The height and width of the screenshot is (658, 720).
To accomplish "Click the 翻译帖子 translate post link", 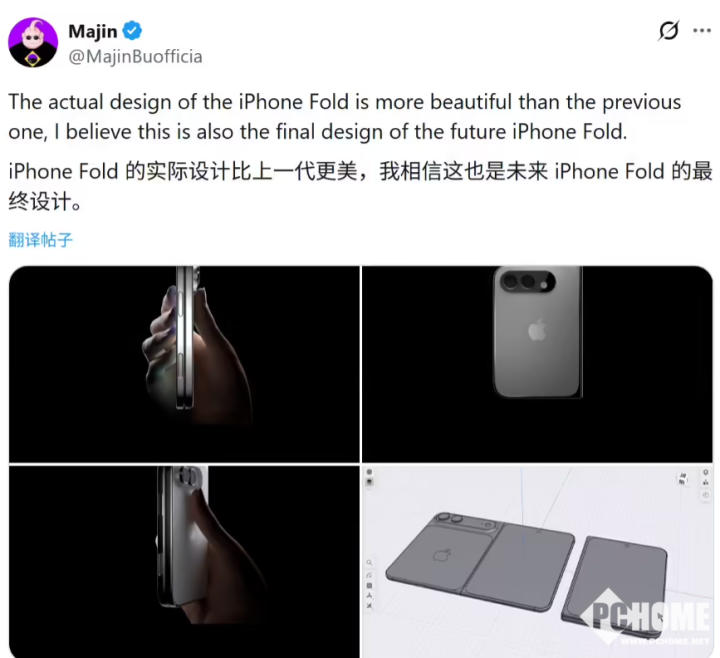I will 40,240.
